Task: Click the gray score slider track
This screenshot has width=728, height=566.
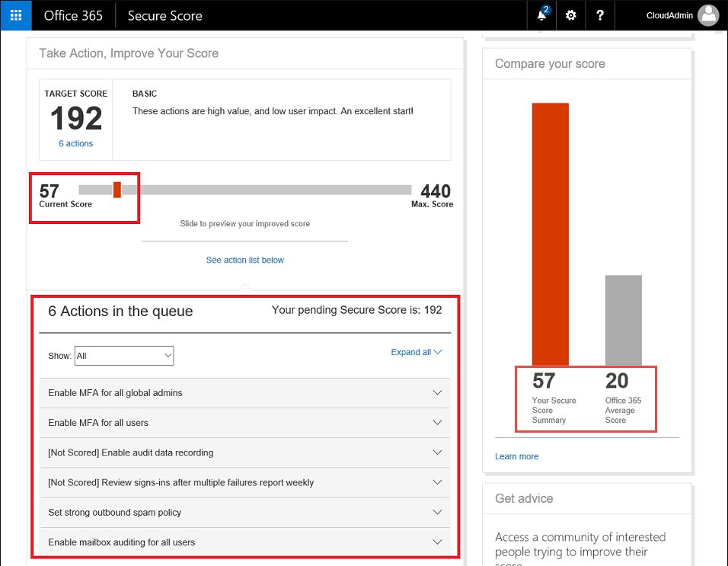Action: [x=244, y=190]
